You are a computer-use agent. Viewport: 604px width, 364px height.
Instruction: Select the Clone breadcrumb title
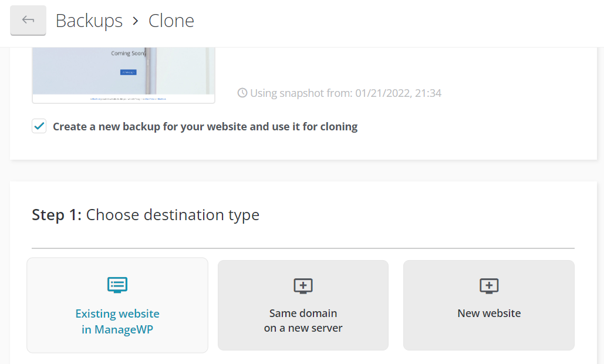(x=171, y=21)
